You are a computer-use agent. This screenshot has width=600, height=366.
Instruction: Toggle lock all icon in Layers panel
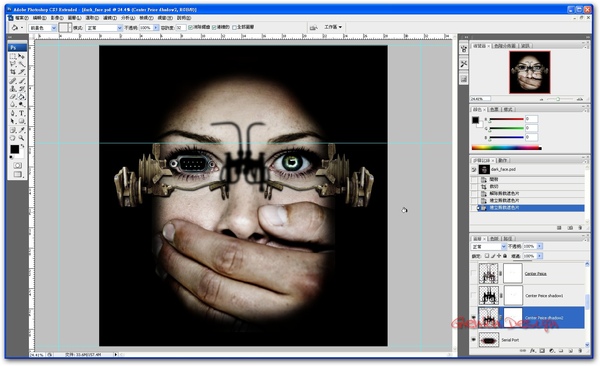[505, 256]
